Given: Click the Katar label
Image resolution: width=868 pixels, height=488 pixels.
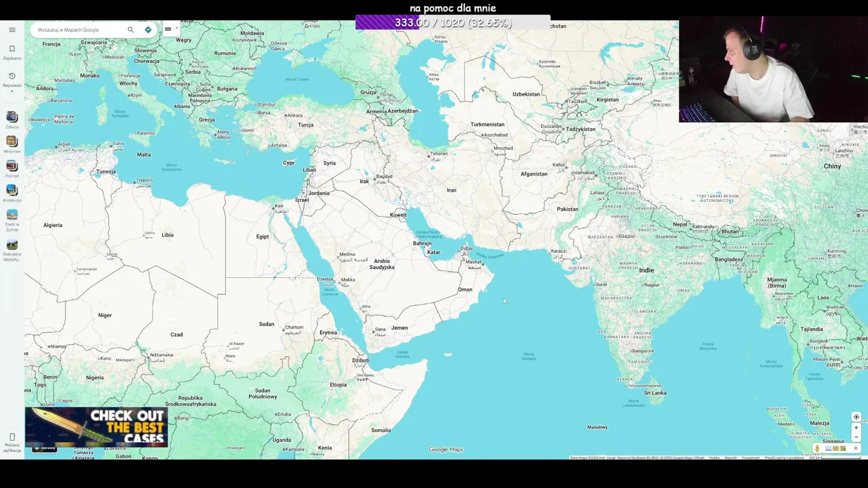Looking at the screenshot, I should point(433,252).
